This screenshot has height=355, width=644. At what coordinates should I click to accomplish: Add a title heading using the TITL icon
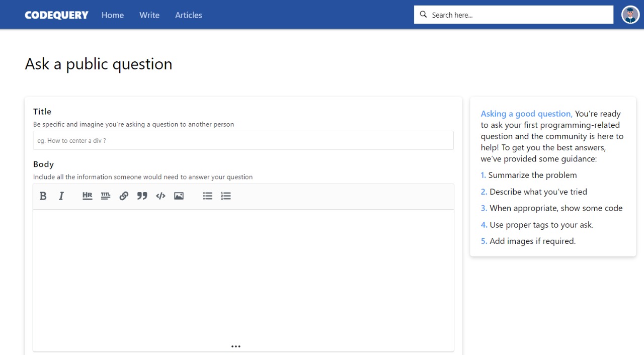[105, 196]
